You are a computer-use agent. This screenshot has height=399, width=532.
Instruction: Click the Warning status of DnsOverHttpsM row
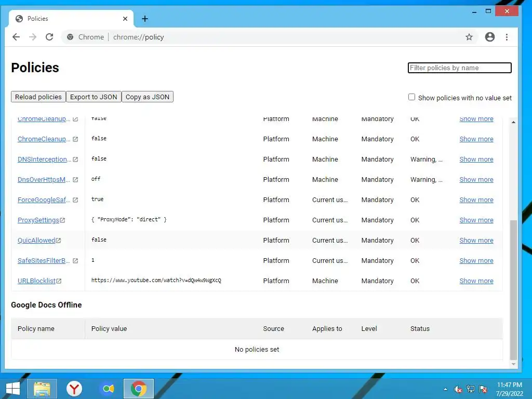click(x=426, y=180)
